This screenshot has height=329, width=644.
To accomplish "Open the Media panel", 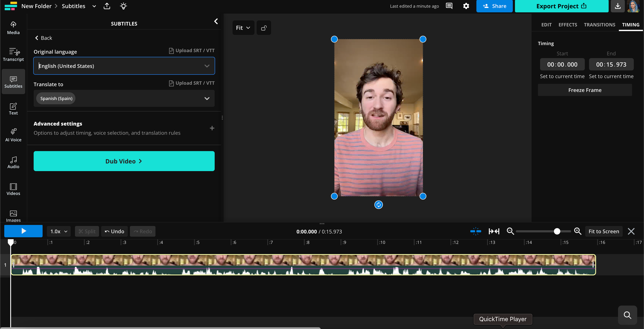I will (x=13, y=28).
